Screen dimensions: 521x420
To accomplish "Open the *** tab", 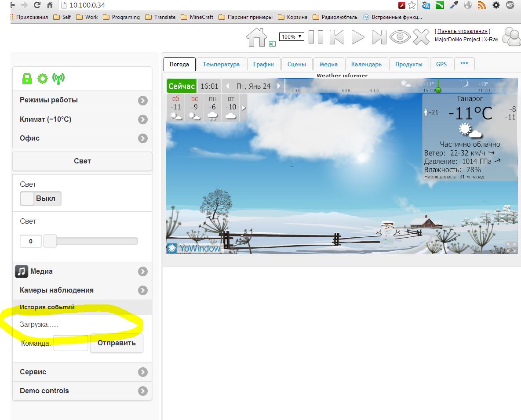I will [x=464, y=64].
